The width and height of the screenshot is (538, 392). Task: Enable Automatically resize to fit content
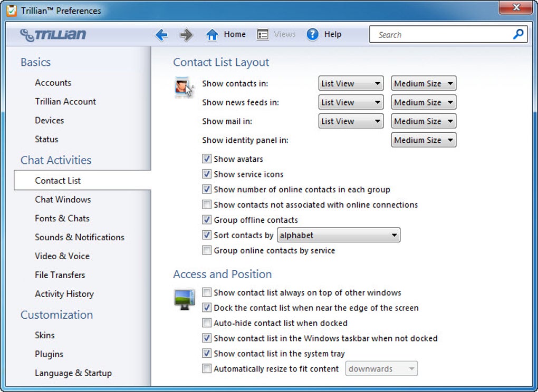(x=207, y=369)
